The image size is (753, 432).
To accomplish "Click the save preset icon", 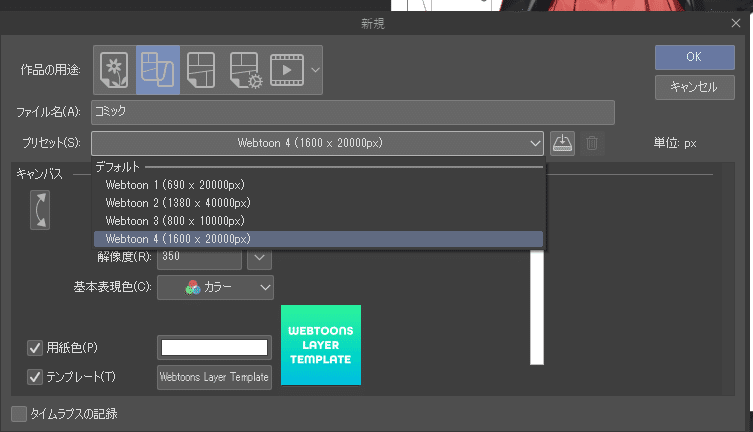I will (562, 143).
